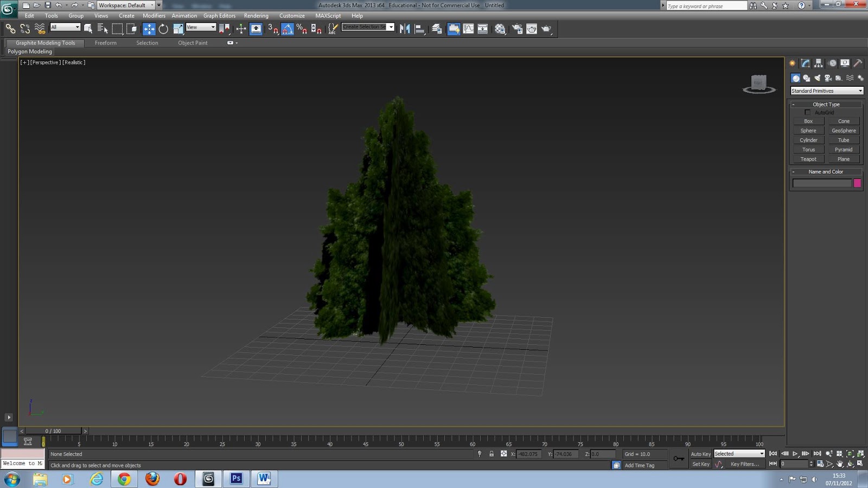Toggle the Percent Snap button
The width and height of the screenshot is (868, 488).
click(302, 29)
